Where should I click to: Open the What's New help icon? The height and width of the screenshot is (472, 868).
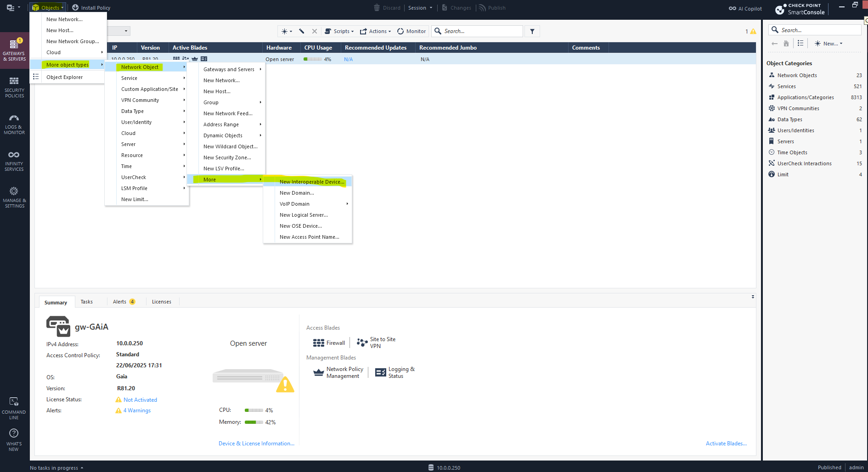(14, 440)
